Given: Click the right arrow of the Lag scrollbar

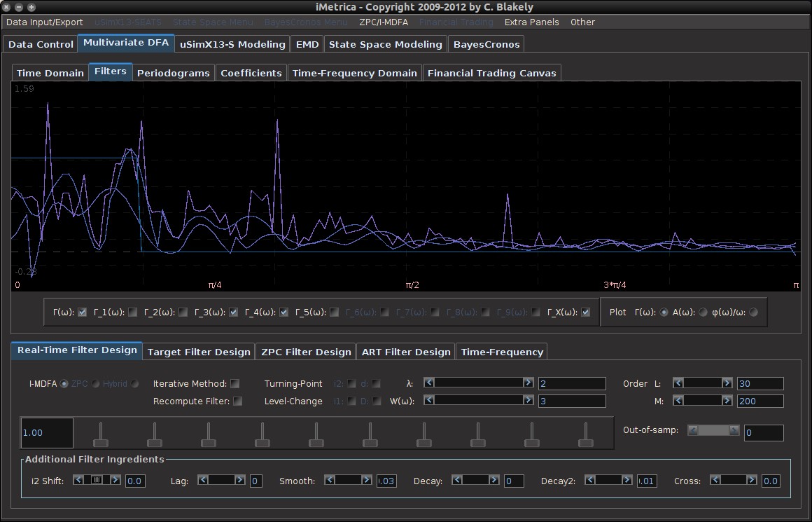Looking at the screenshot, I should pyautogui.click(x=239, y=480).
